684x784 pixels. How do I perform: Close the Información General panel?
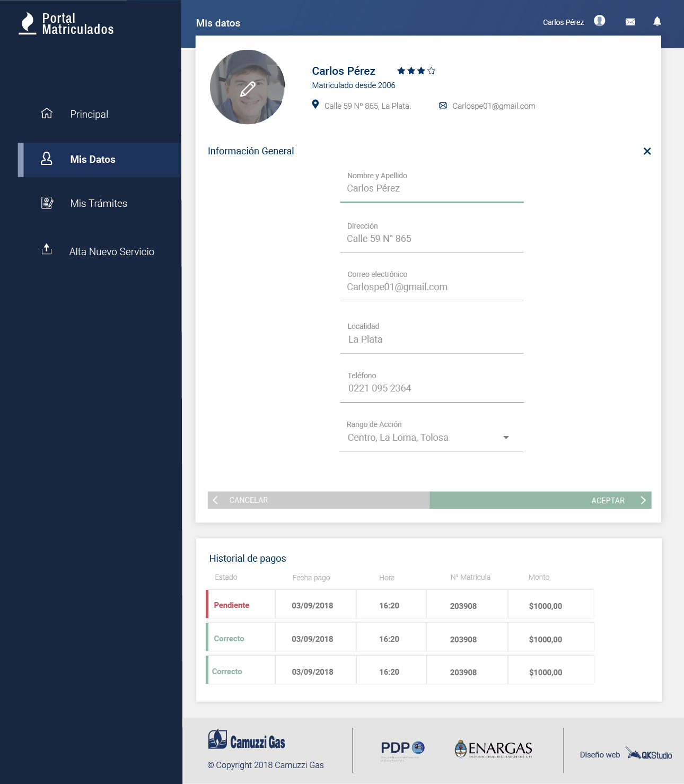(x=647, y=151)
